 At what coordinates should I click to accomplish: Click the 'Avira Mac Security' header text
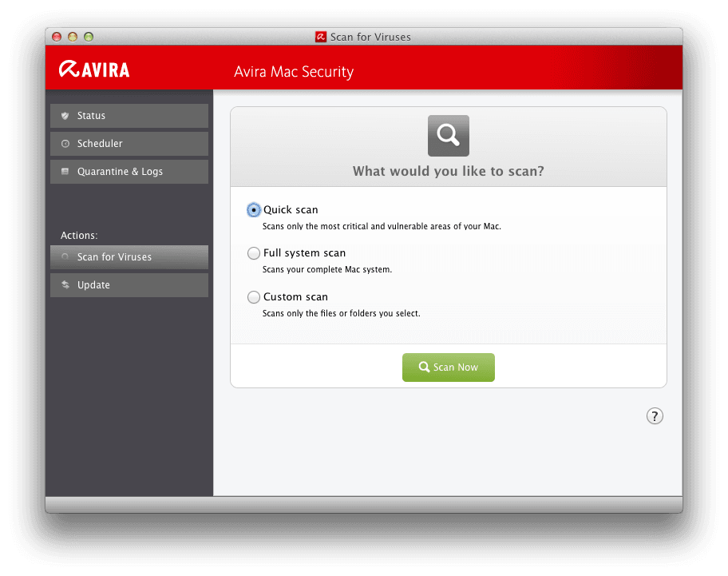click(293, 72)
